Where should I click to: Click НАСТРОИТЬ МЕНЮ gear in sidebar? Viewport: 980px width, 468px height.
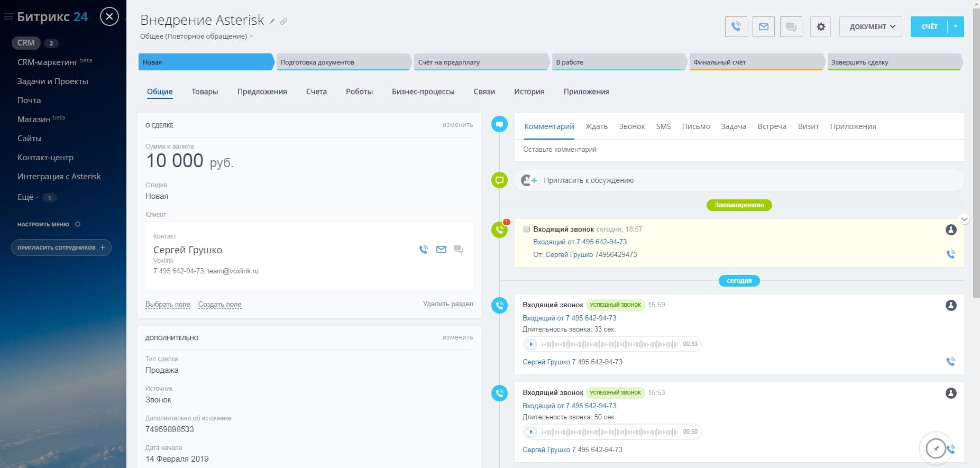77,224
